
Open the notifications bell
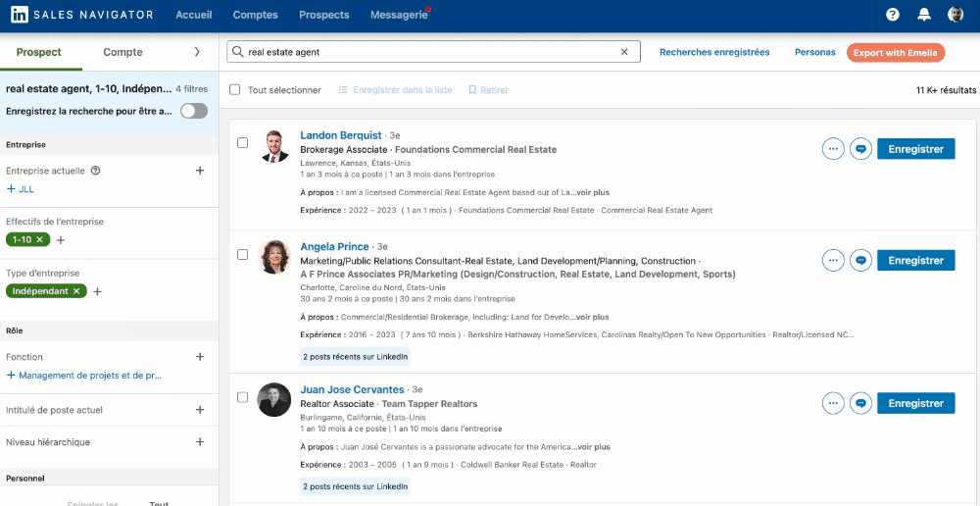click(923, 15)
